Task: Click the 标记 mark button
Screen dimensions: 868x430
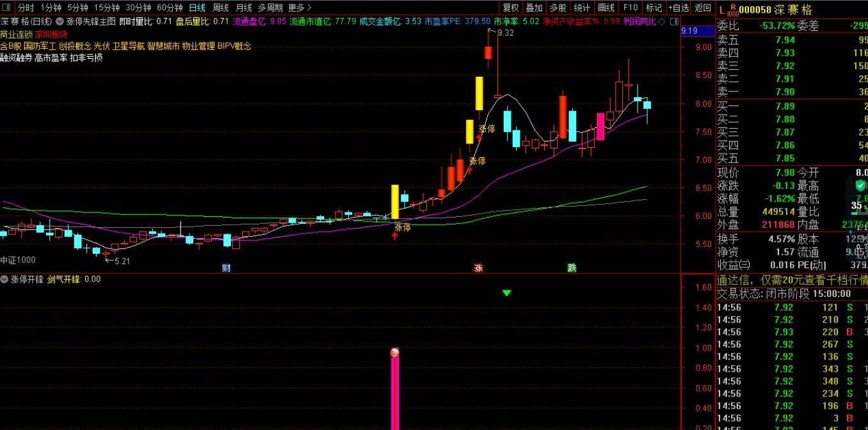Action: [x=654, y=8]
